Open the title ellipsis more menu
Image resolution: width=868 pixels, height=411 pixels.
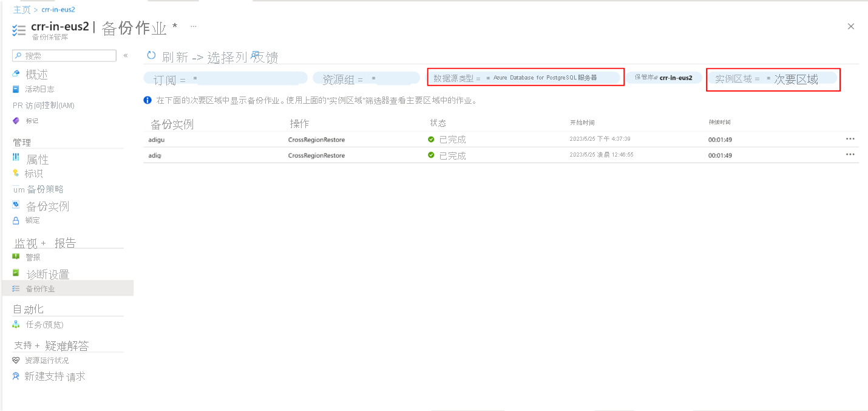coord(194,26)
